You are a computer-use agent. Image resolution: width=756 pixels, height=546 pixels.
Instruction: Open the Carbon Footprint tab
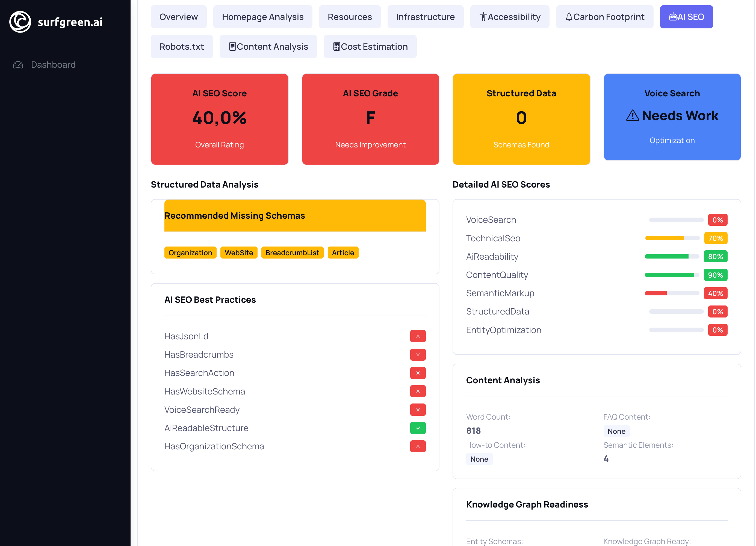point(605,17)
